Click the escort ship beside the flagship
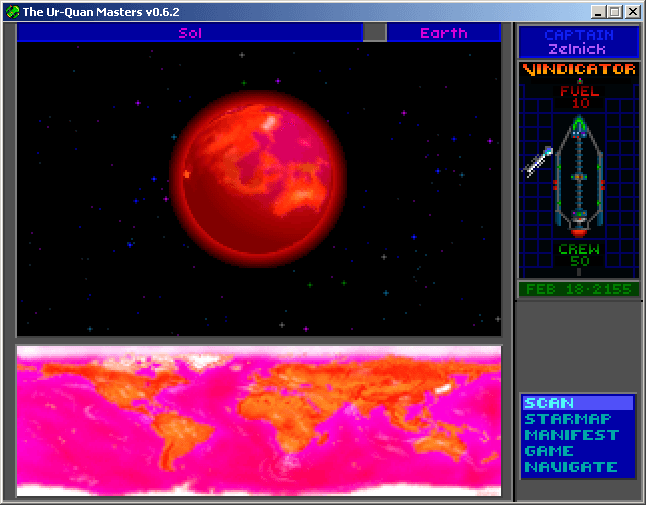The image size is (646, 505). tap(538, 161)
